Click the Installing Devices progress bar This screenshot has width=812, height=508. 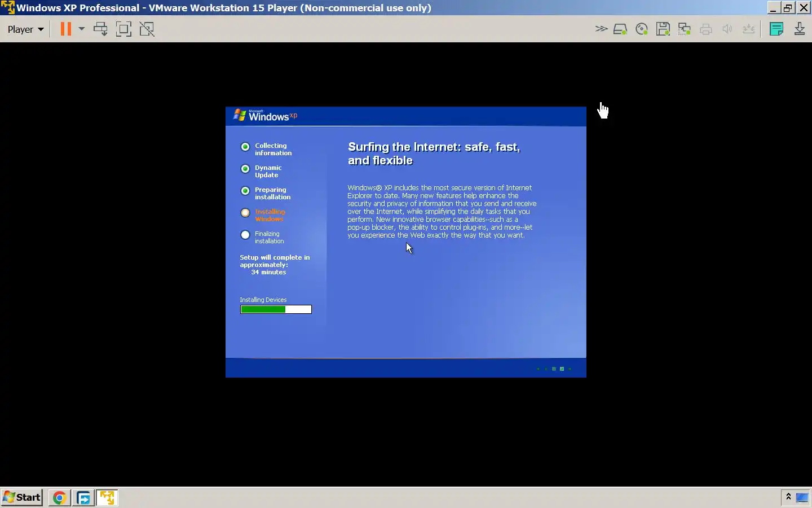[x=276, y=309]
